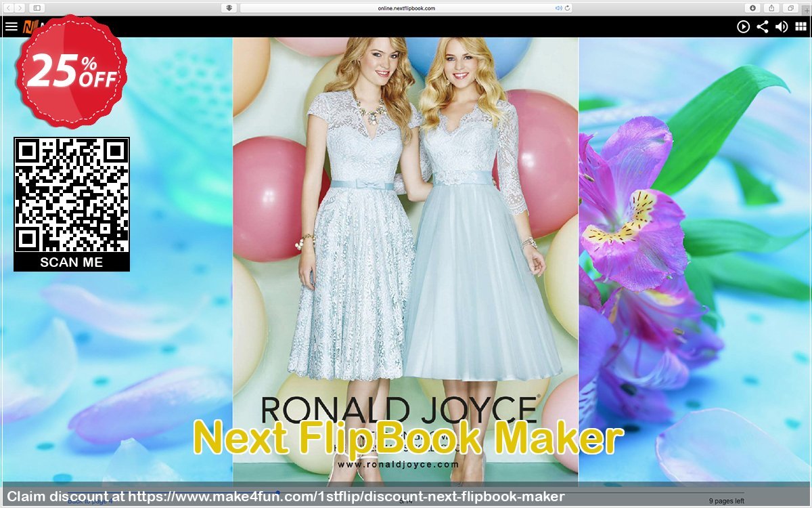Open Safari's share sheet button
The height and width of the screenshot is (508, 812).
[771, 7]
